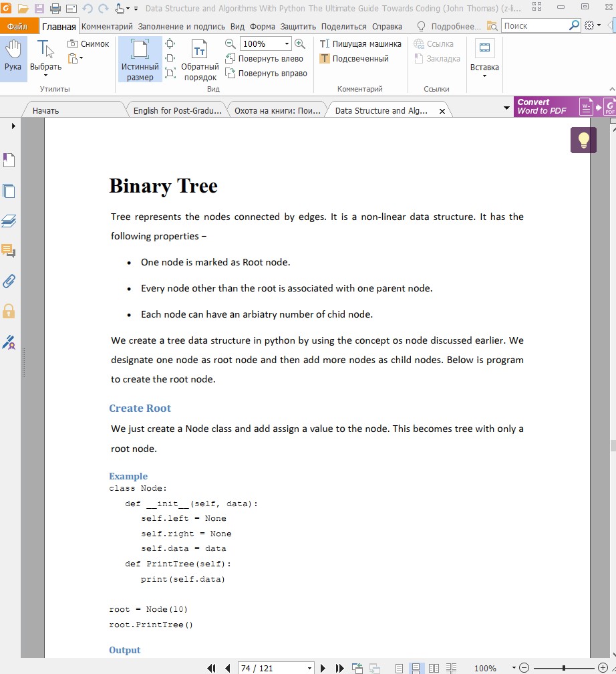Take a Снимок snapshot
This screenshot has width=616, height=674.
(88, 44)
